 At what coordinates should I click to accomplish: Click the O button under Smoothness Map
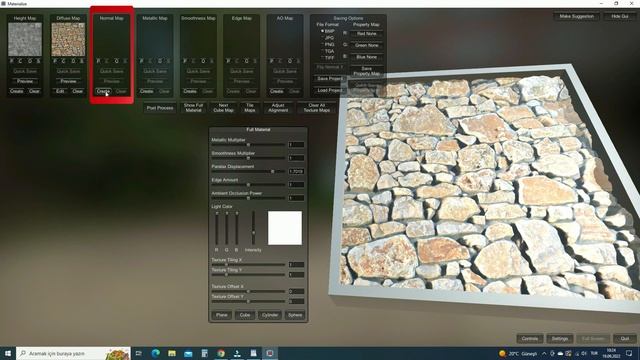203,61
